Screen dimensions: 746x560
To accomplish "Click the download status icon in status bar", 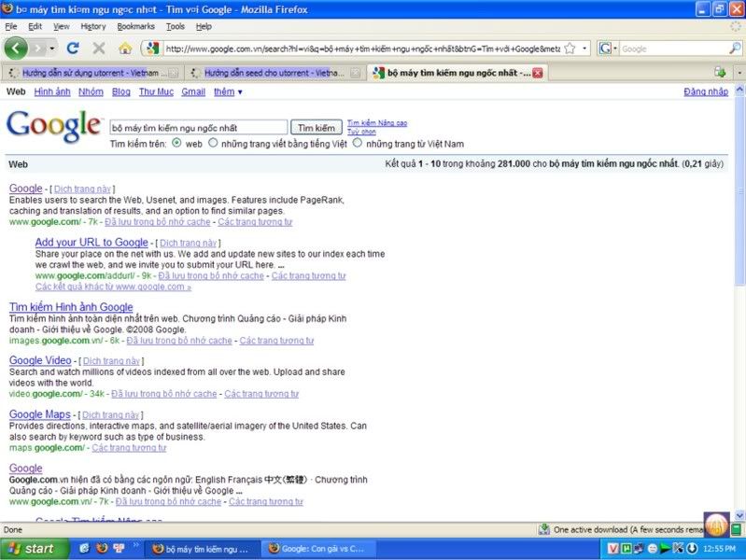I will 542,529.
